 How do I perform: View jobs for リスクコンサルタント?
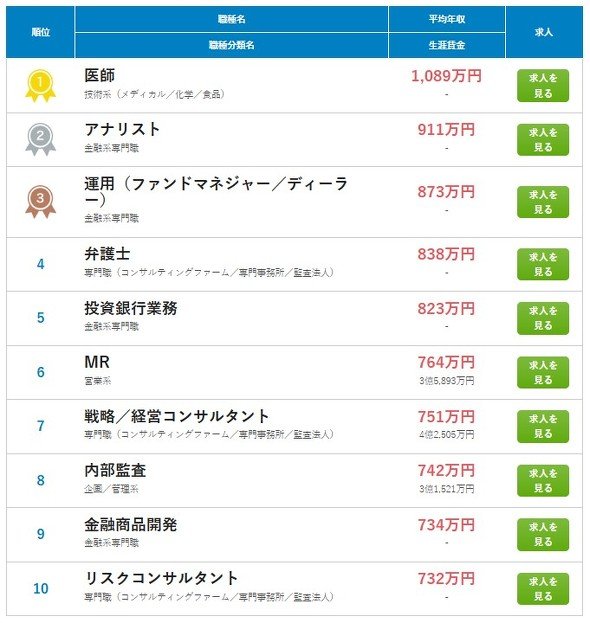coord(543,589)
